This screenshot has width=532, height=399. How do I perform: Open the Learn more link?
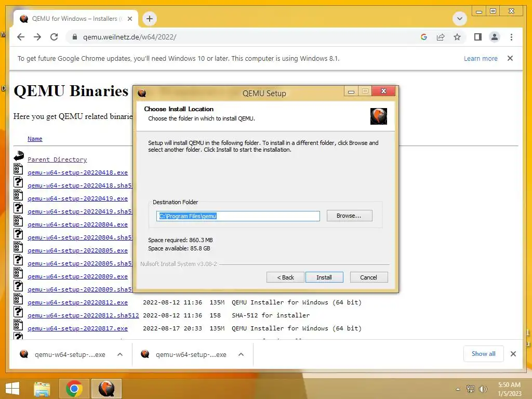(481, 58)
